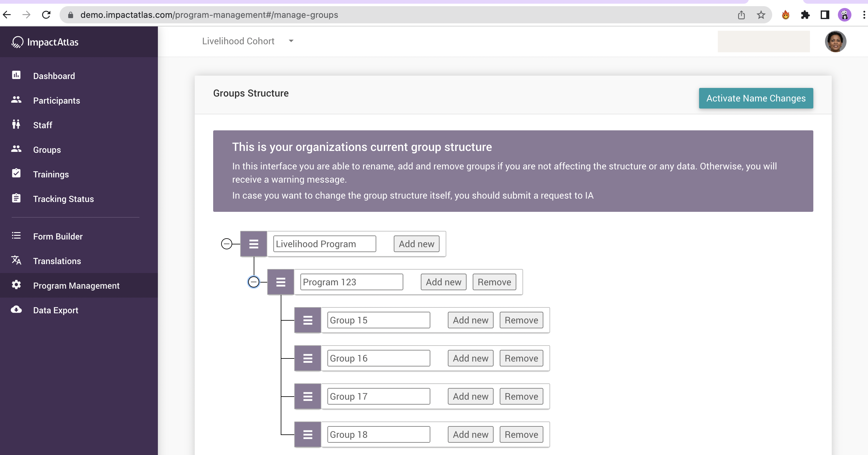Click the Group 15 name field
The width and height of the screenshot is (868, 455).
click(x=378, y=320)
